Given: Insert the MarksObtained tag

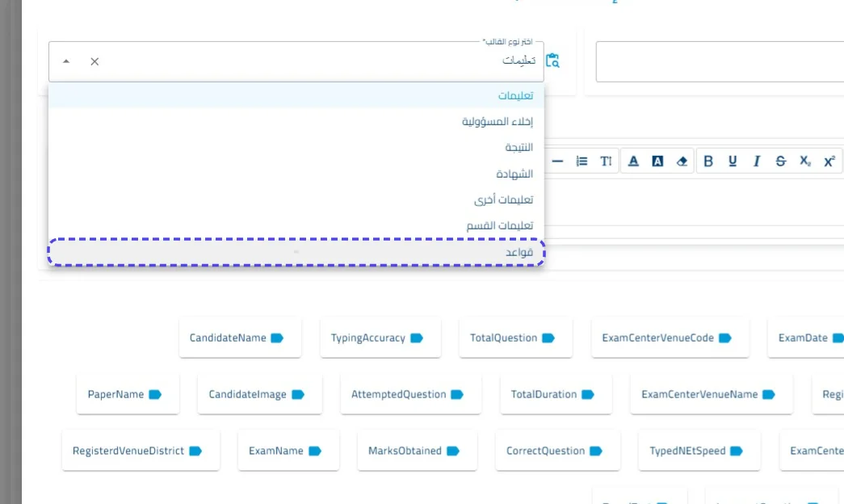Looking at the screenshot, I should coord(418,451).
